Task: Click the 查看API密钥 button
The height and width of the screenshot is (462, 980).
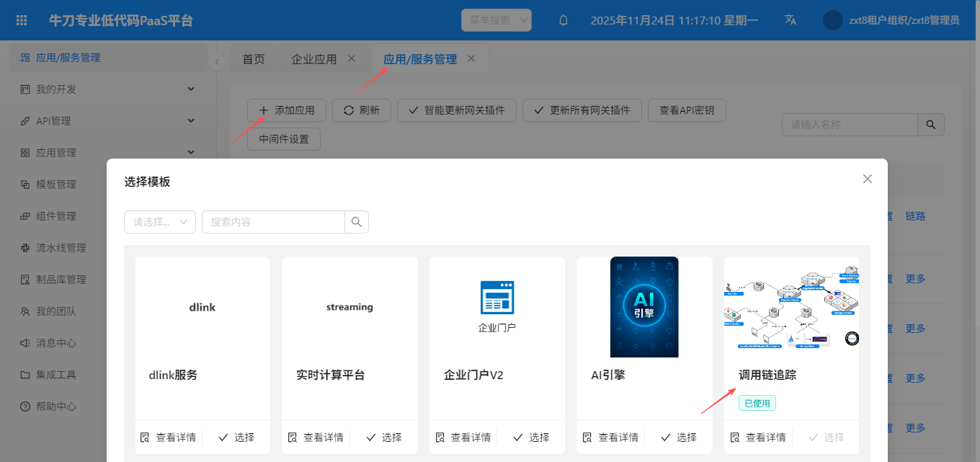Action: [x=687, y=110]
